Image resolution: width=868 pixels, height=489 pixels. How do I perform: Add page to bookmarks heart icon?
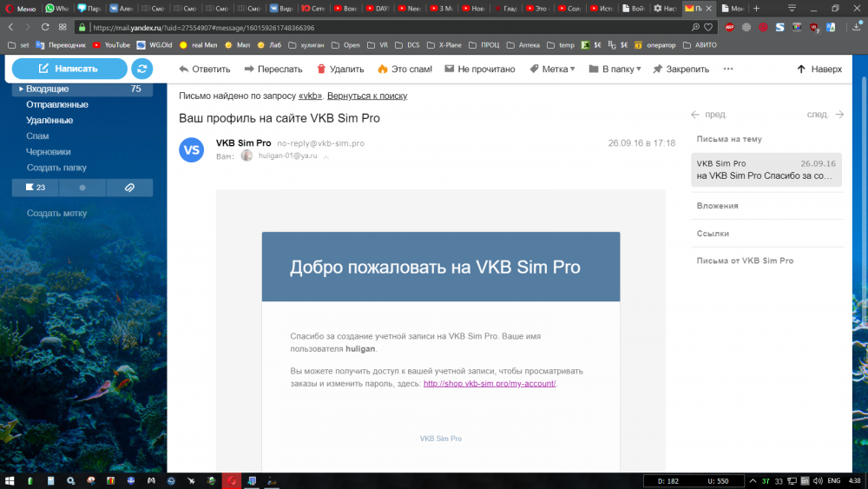click(x=708, y=27)
